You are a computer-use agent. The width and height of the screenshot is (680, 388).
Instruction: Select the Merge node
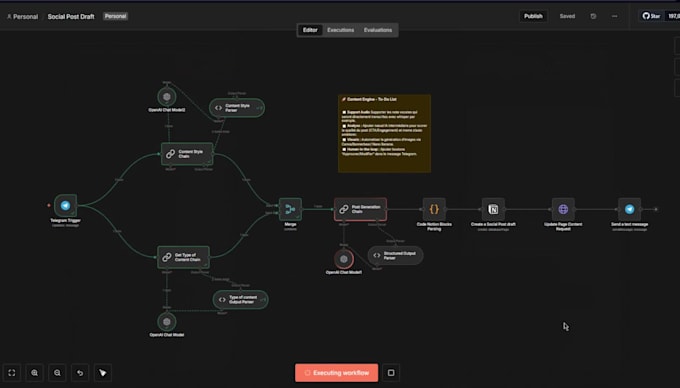290,209
